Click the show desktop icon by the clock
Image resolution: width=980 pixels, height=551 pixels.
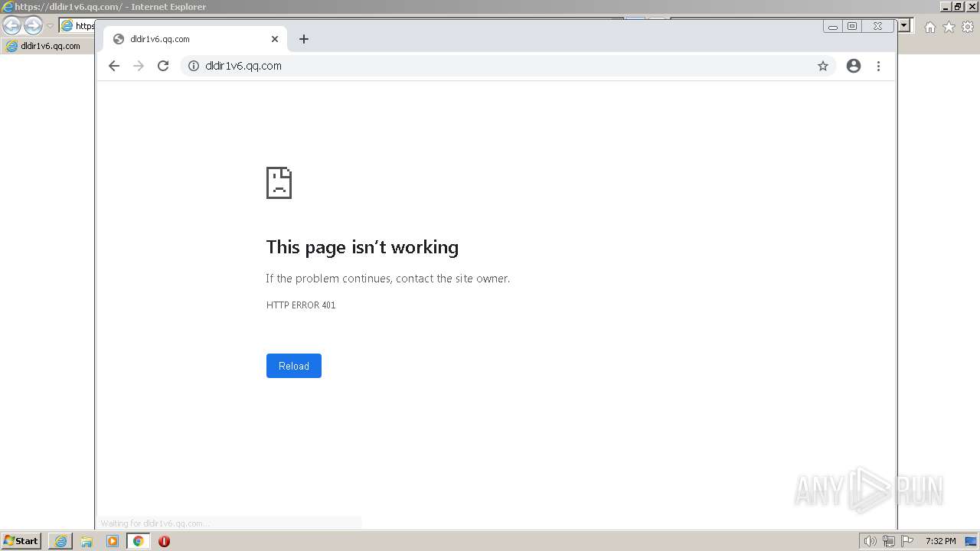pos(971,541)
